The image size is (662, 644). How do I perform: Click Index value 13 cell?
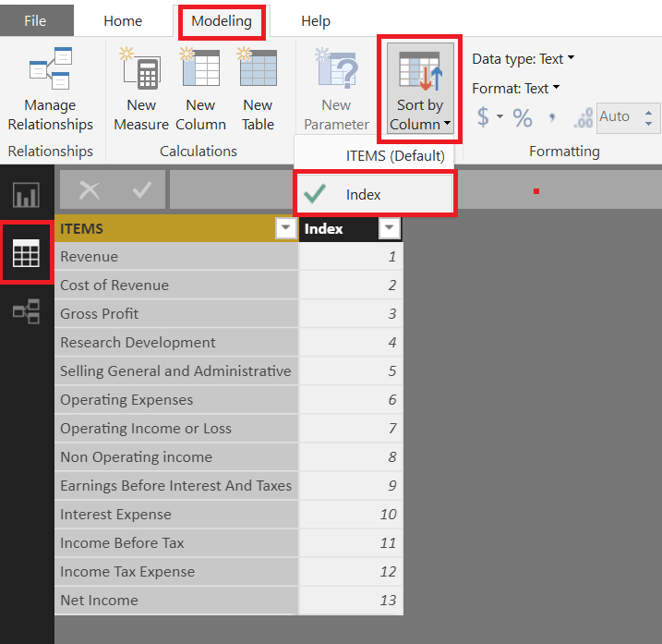coord(351,601)
